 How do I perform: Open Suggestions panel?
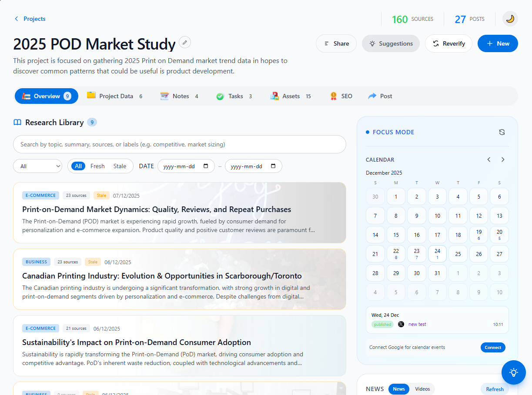pyautogui.click(x=391, y=43)
